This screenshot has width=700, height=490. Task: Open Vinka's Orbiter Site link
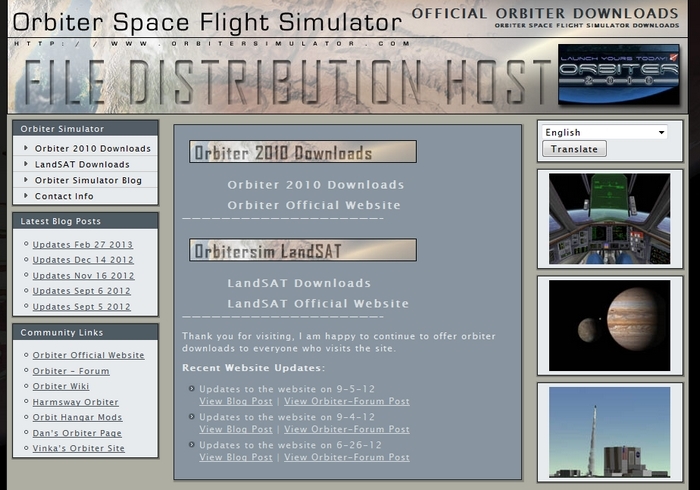pos(79,448)
